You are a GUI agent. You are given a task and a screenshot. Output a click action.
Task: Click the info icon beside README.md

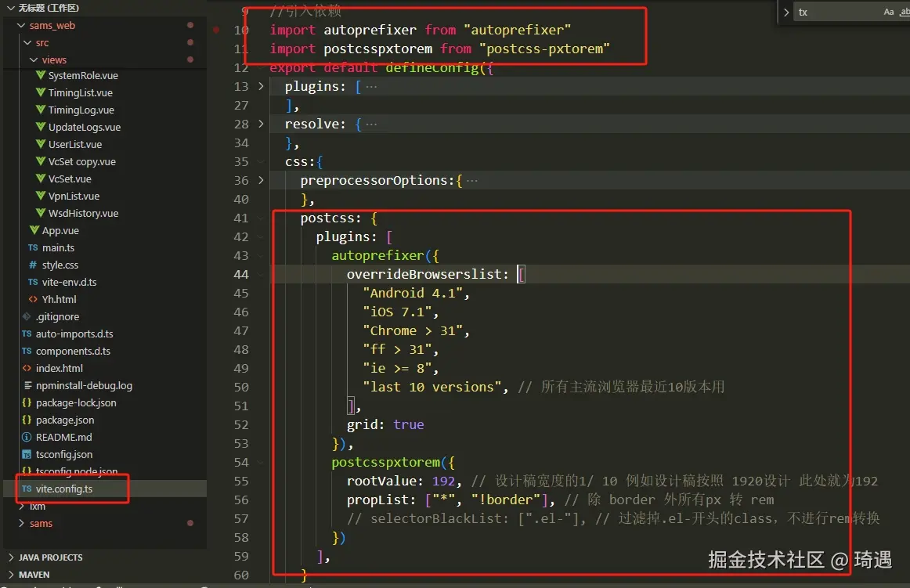tap(27, 437)
